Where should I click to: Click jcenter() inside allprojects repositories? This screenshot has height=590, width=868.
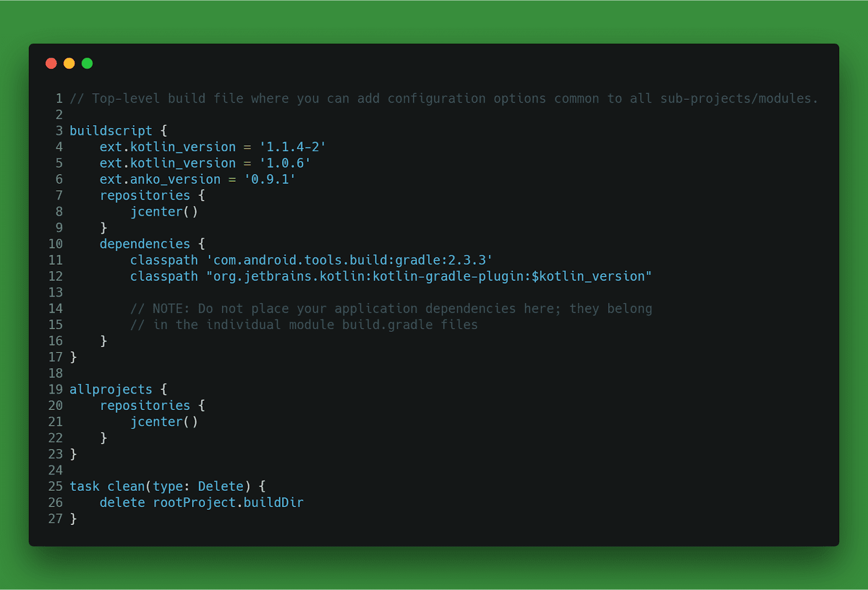click(164, 422)
